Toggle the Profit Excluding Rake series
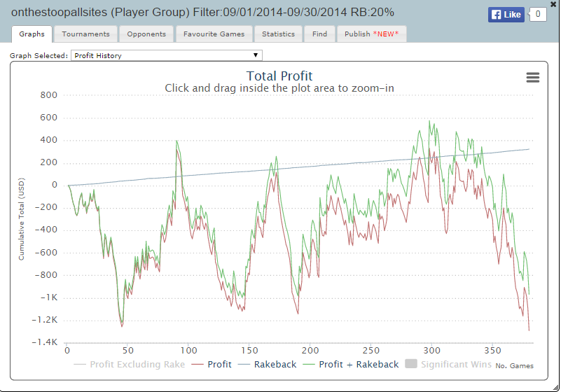The width and height of the screenshot is (561, 392). coord(129,365)
